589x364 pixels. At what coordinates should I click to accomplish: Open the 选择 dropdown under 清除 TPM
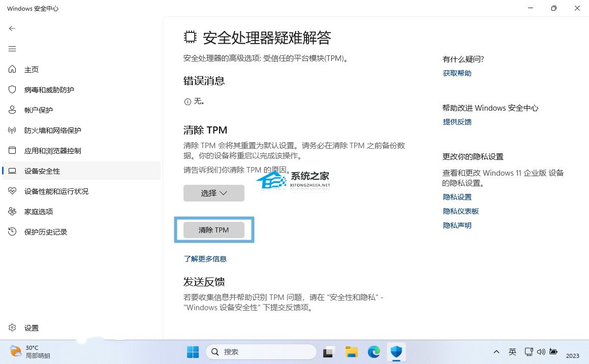coord(213,193)
